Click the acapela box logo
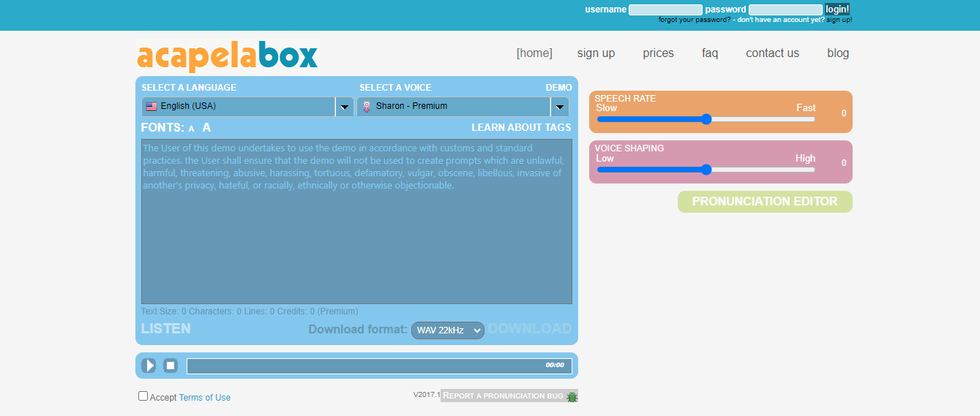This screenshot has height=416, width=980. 228,56
